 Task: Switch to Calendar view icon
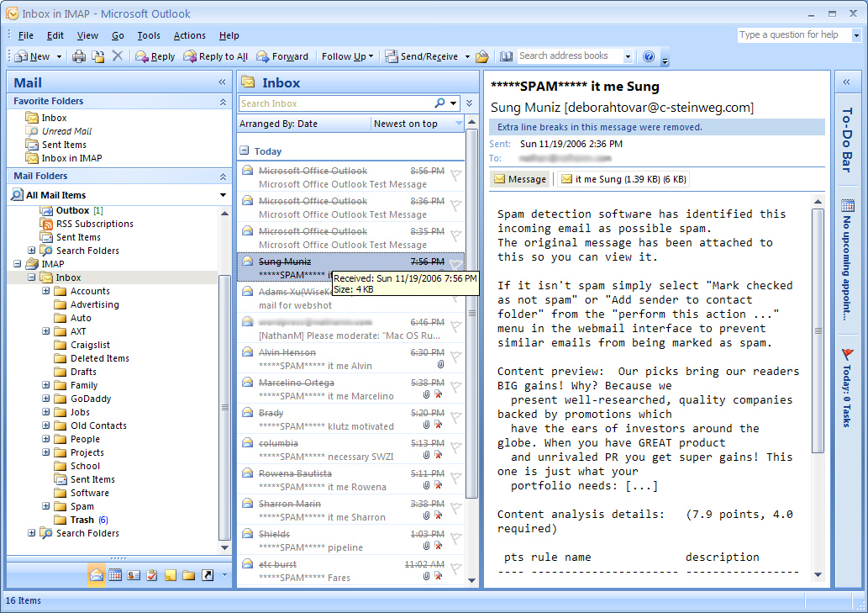(115, 575)
